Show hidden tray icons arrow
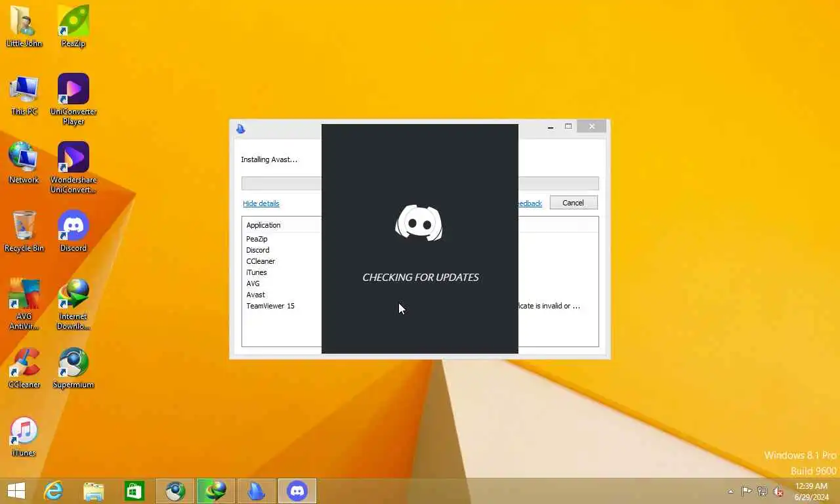Image resolution: width=840 pixels, height=504 pixels. (x=730, y=492)
